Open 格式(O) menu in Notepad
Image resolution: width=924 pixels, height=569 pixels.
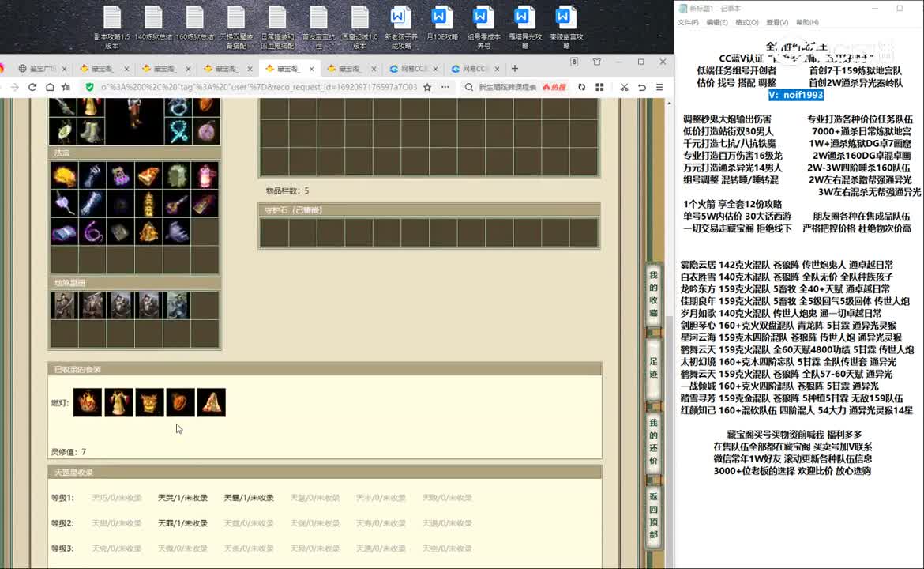[746, 22]
